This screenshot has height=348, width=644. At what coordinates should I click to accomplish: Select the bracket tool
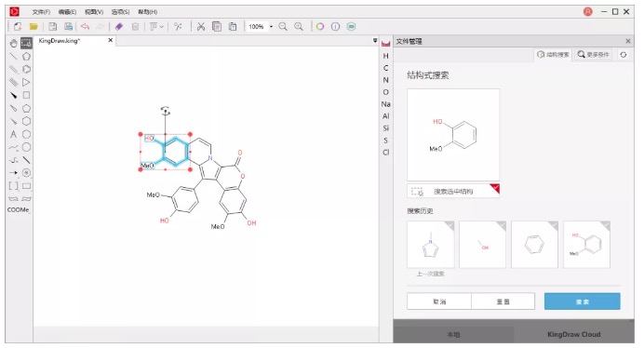click(x=14, y=186)
